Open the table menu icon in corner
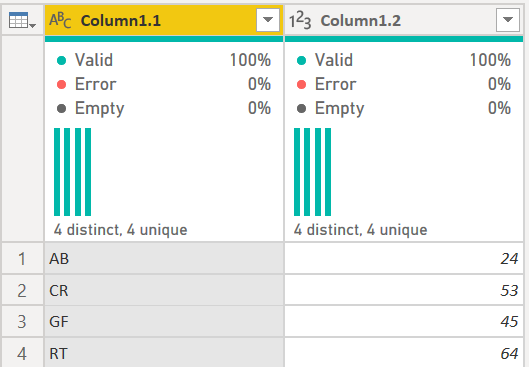The height and width of the screenshot is (367, 529). pos(22,20)
